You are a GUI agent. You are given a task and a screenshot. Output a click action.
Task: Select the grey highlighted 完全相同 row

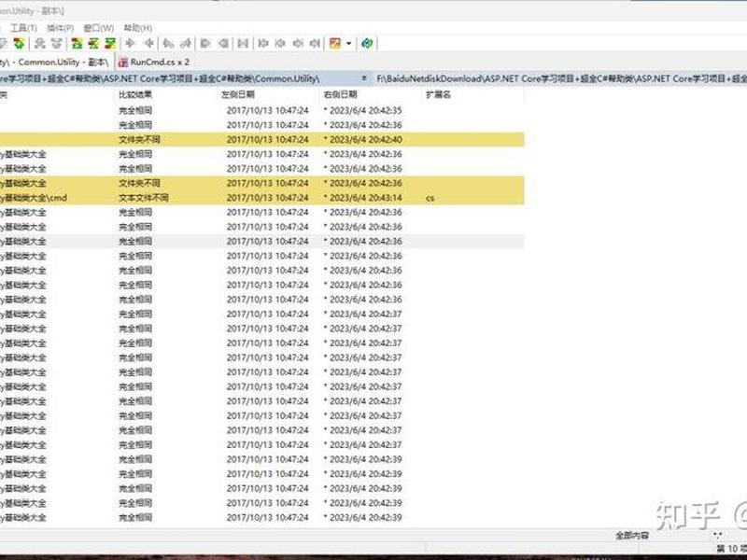tap(262, 242)
